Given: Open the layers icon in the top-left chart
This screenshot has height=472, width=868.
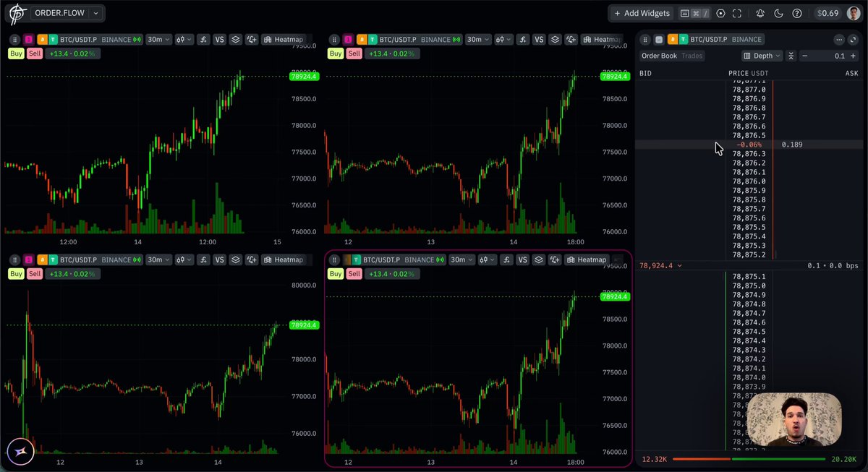Looking at the screenshot, I should point(235,39).
